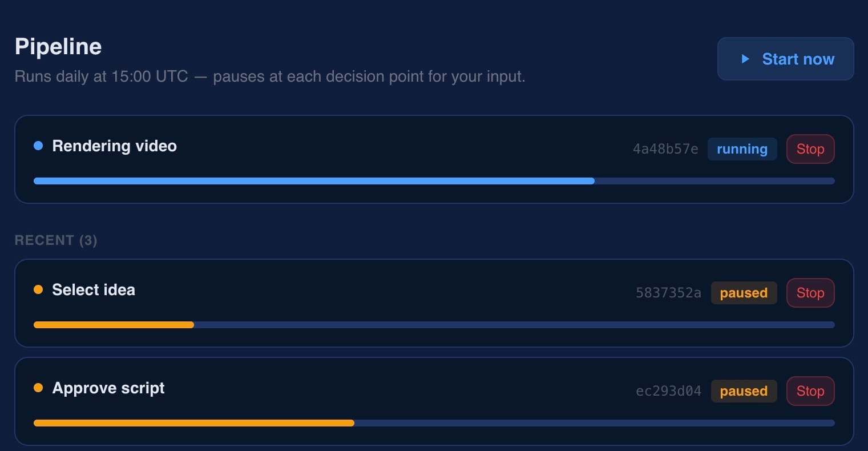Screen dimensions: 868x451
Task: Click the Approve script progress bar
Action: click(434, 423)
